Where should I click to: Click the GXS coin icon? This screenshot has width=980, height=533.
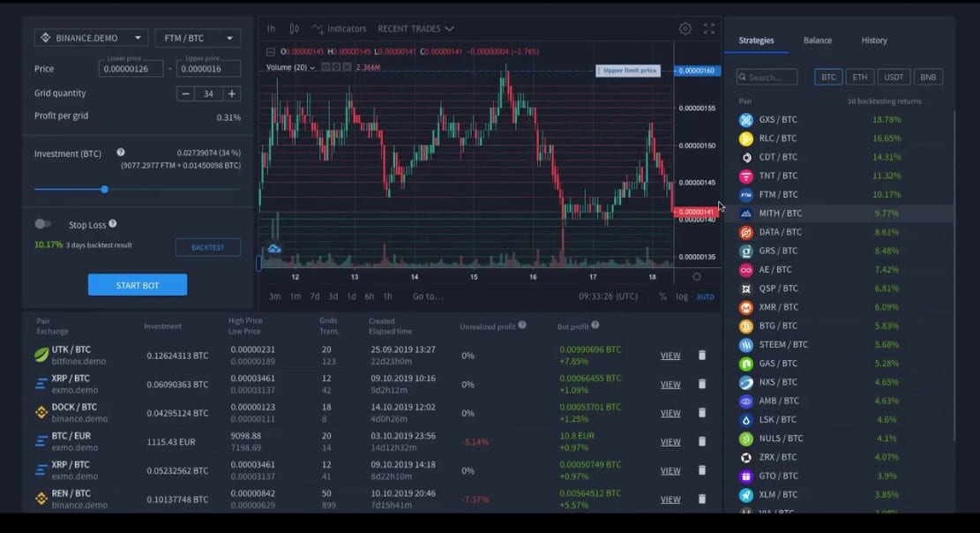(x=745, y=119)
